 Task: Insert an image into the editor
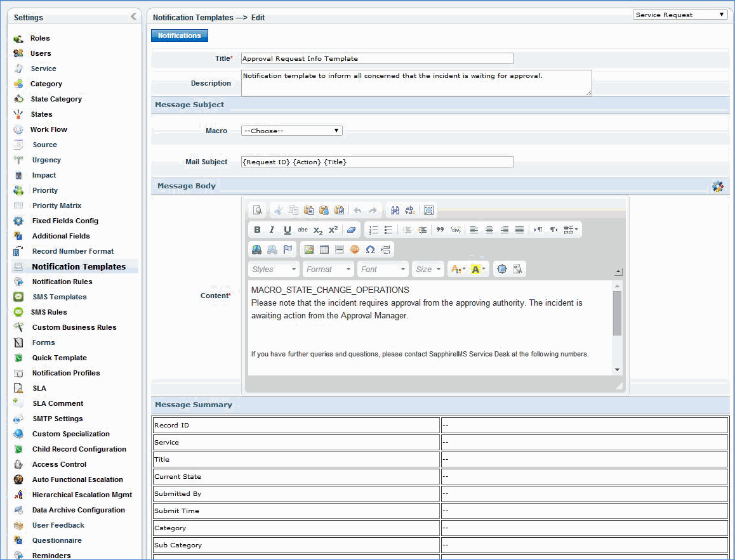click(x=309, y=249)
